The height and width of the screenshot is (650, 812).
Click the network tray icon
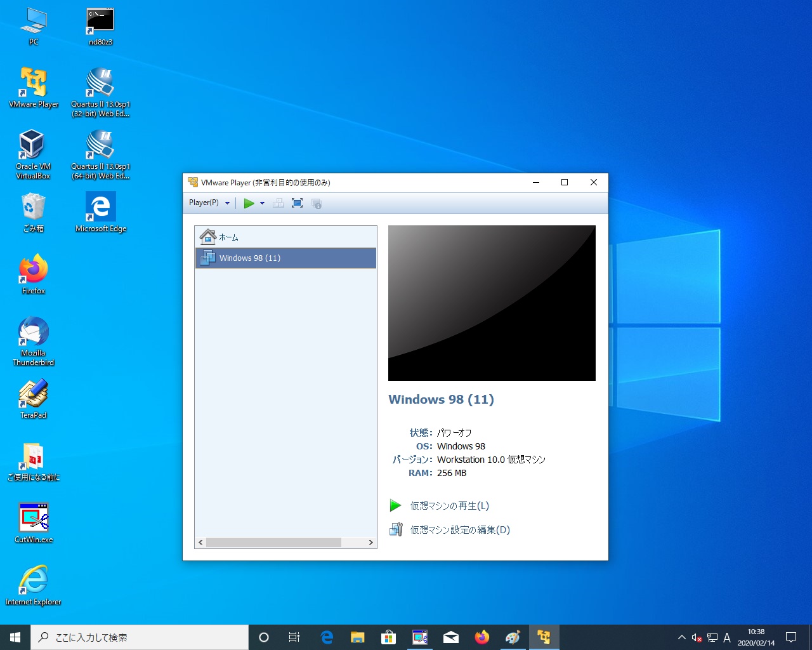click(712, 637)
